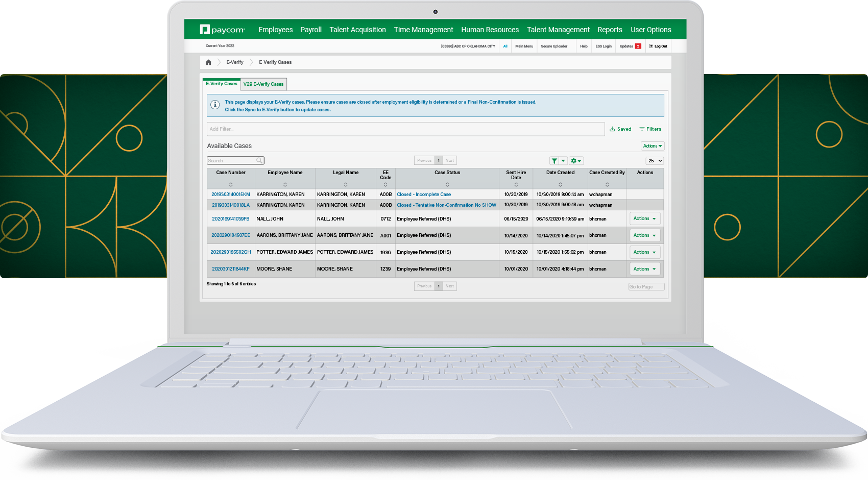Viewport: 868px width, 488px height.
Task: Click the Updates notification badge
Action: [638, 46]
